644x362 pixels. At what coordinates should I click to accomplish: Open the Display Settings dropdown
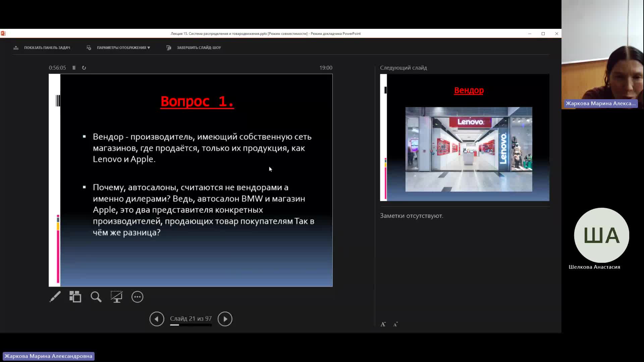click(118, 48)
